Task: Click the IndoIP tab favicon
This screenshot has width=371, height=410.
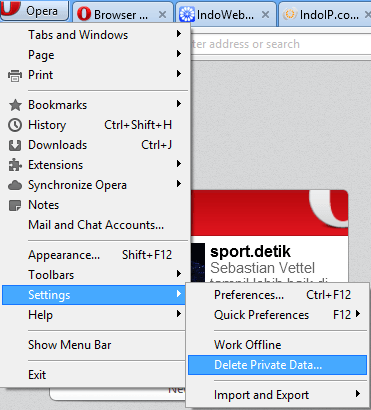Action: 289,14
